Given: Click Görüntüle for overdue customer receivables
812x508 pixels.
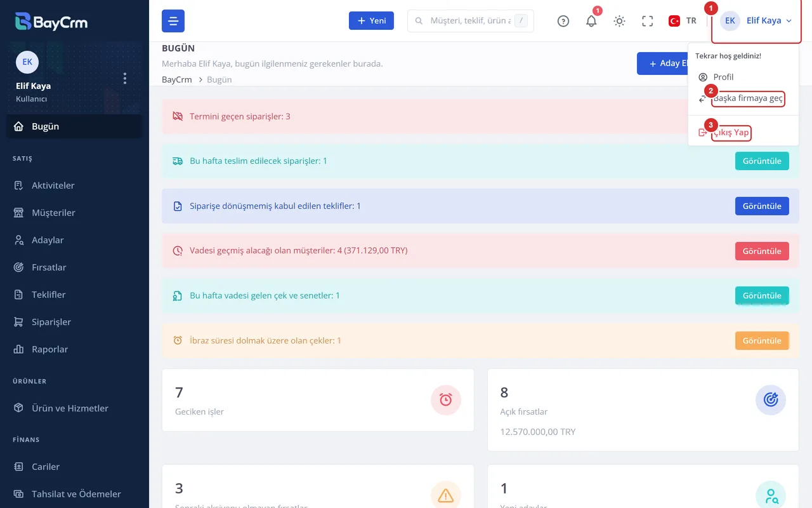Looking at the screenshot, I should [762, 251].
